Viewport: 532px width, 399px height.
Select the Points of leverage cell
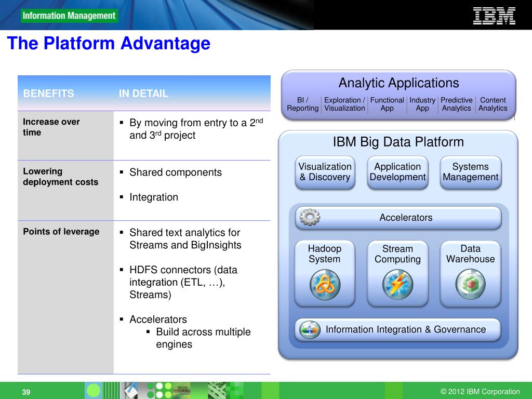click(65, 298)
